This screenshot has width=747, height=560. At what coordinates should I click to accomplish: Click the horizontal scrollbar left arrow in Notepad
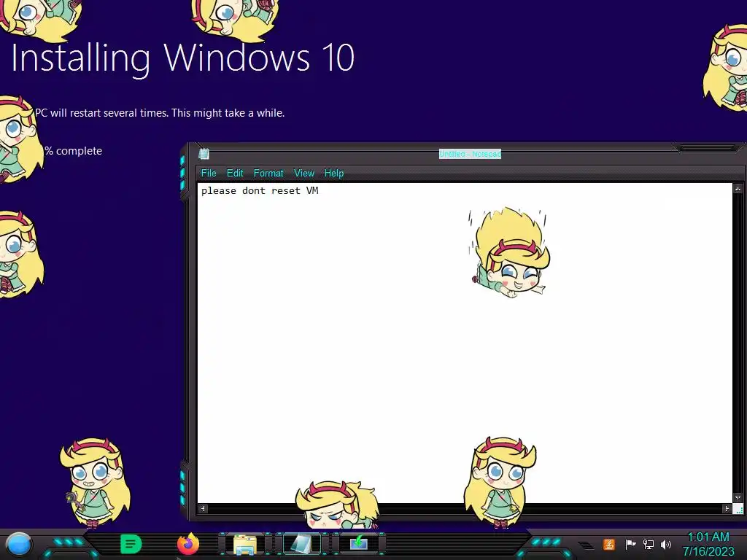pyautogui.click(x=203, y=508)
